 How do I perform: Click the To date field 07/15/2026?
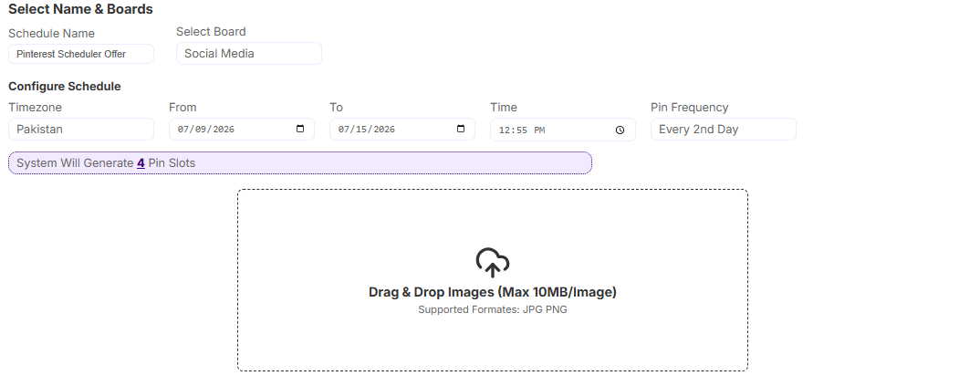point(402,130)
